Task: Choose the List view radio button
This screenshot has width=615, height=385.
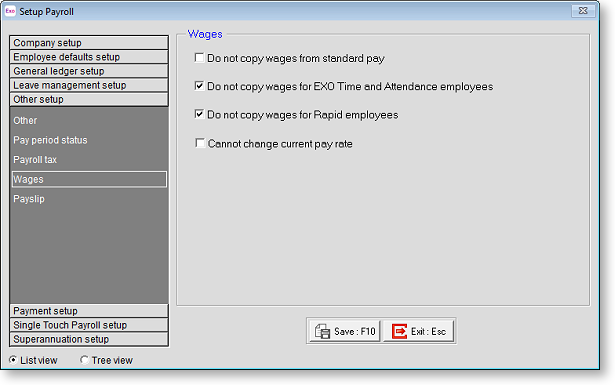Action: 13,360
